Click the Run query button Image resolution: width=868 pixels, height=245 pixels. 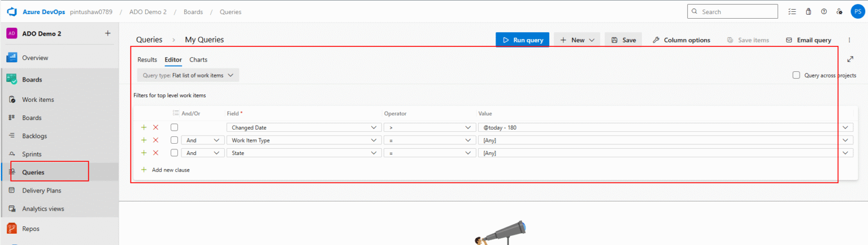[522, 40]
